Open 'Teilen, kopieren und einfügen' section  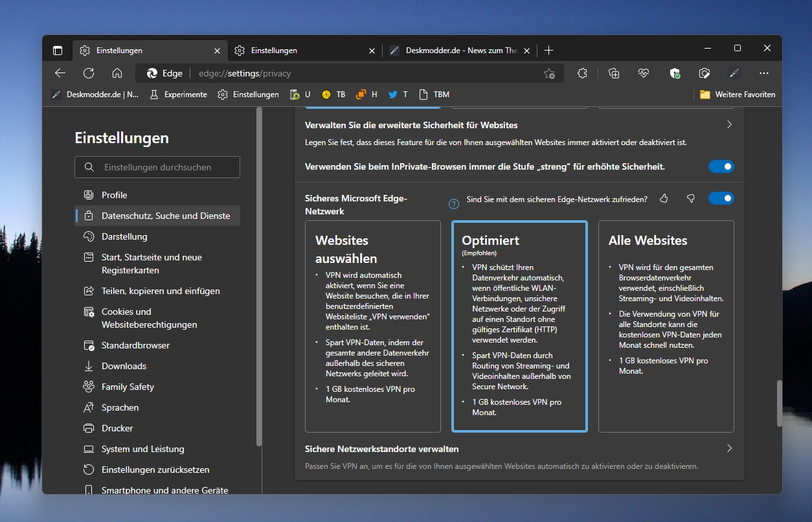pos(157,291)
